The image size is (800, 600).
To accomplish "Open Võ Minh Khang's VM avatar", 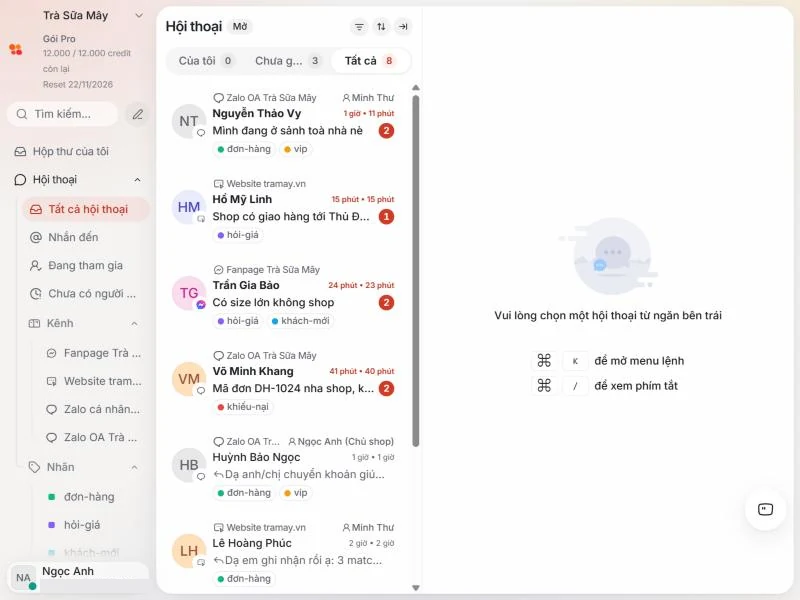I will coord(189,379).
